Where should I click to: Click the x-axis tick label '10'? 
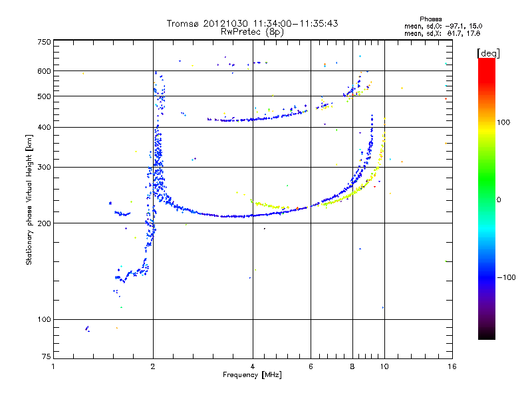click(384, 366)
